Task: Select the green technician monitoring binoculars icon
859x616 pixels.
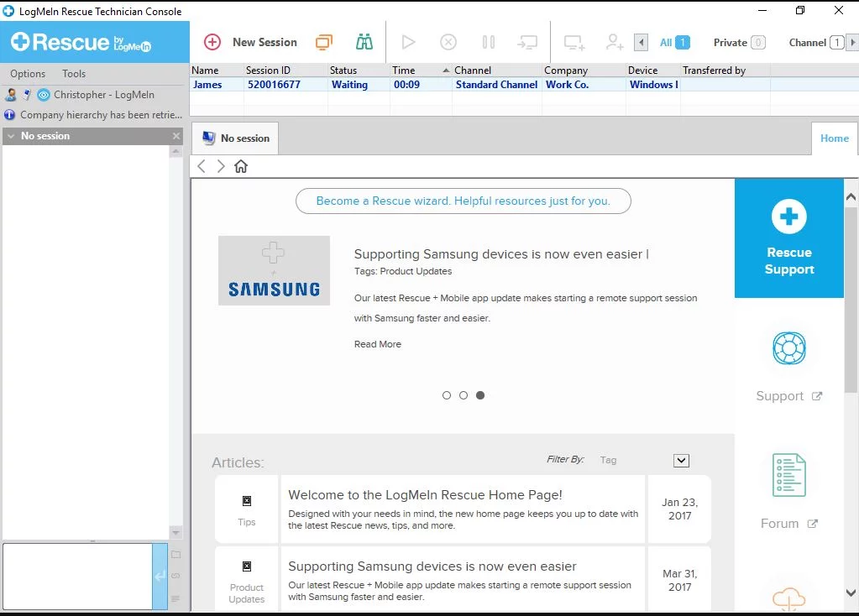Action: 364,40
